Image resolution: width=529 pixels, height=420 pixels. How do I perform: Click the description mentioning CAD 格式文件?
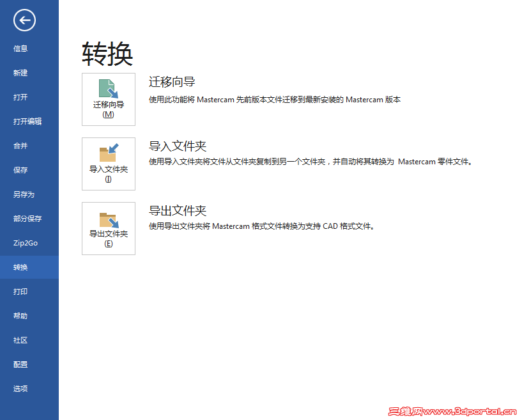pos(262,226)
